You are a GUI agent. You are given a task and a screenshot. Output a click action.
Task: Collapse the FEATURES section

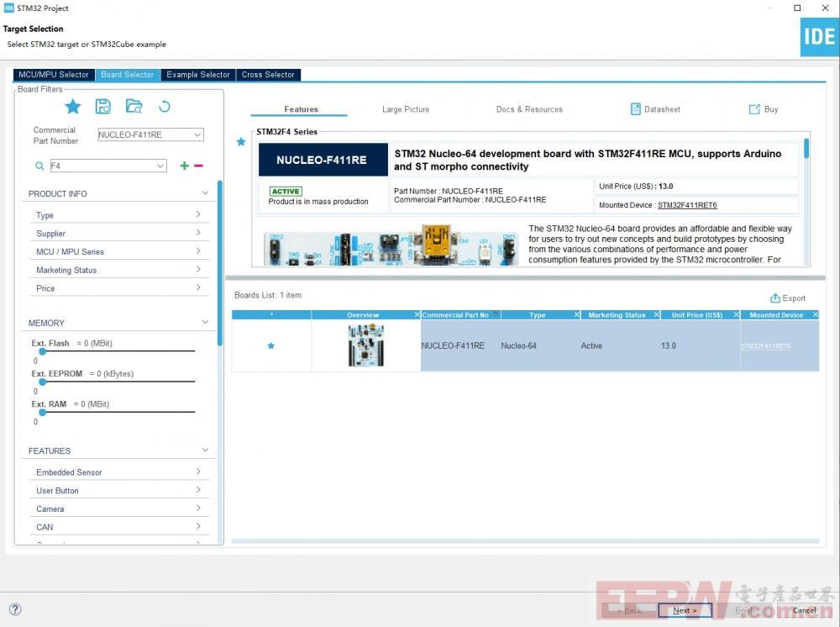(x=205, y=450)
